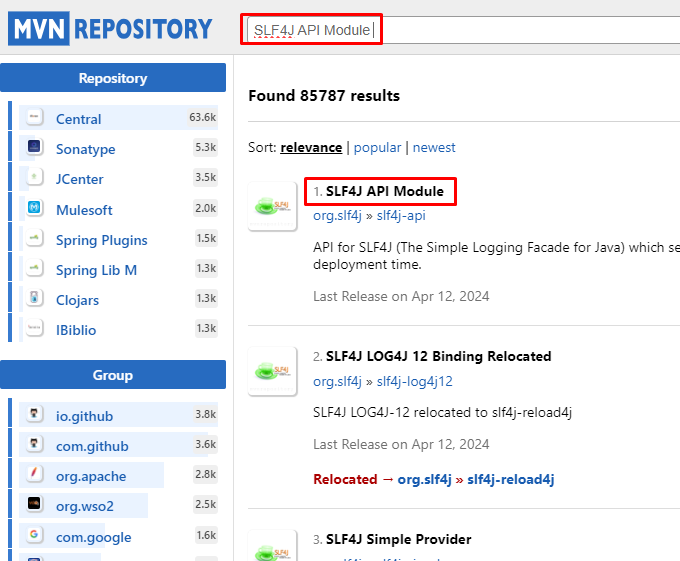Viewport: 680px width, 561px height.
Task: Click the IBiblio repository icon
Action: click(34, 328)
